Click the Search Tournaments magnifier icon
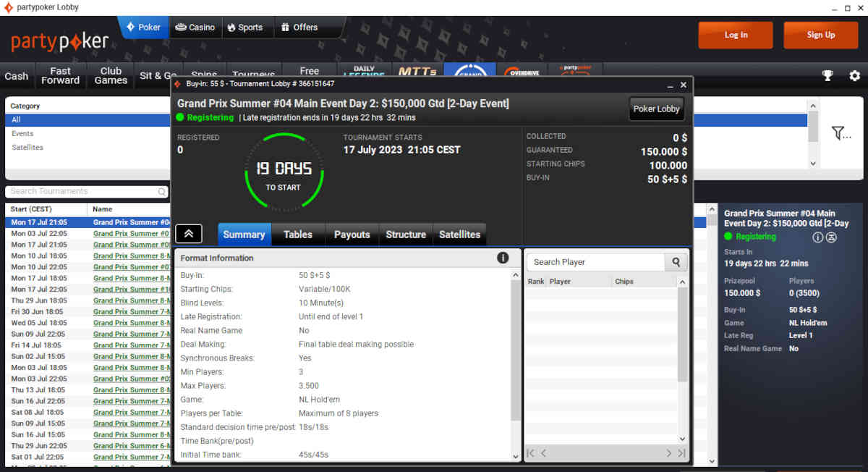868x472 pixels. click(162, 192)
